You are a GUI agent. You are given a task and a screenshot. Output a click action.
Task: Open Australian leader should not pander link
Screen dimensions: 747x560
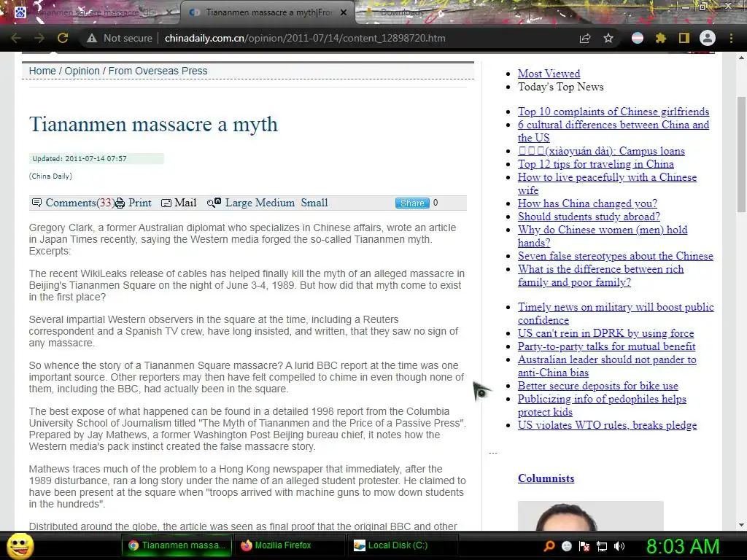click(x=607, y=366)
